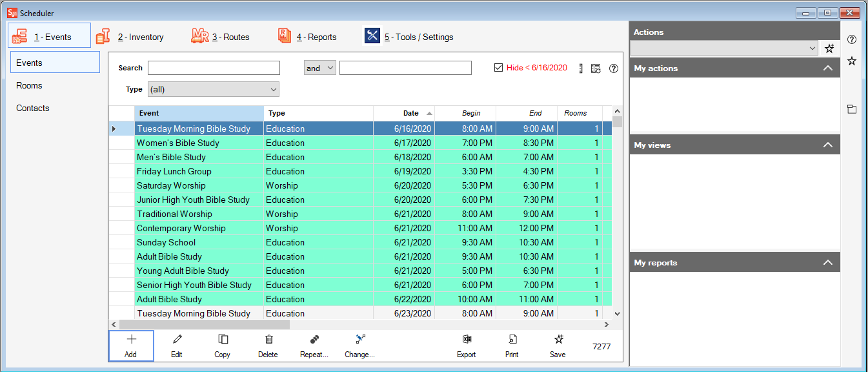Open the Type (all) dropdown

(214, 89)
